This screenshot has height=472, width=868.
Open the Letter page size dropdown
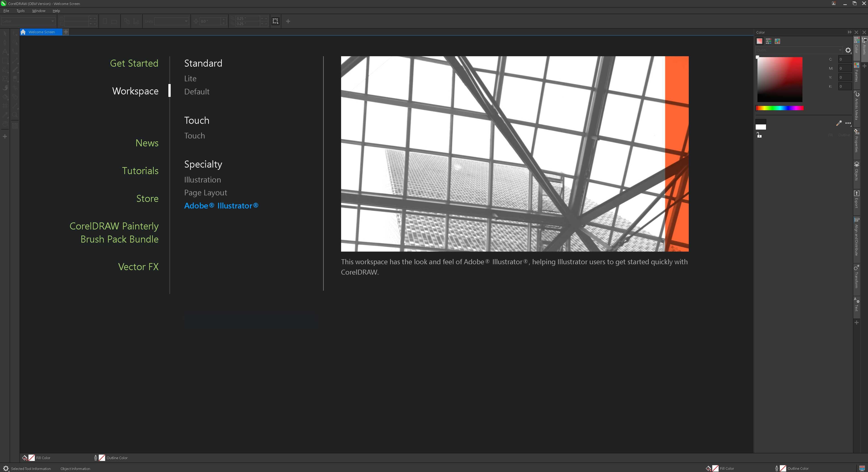28,21
